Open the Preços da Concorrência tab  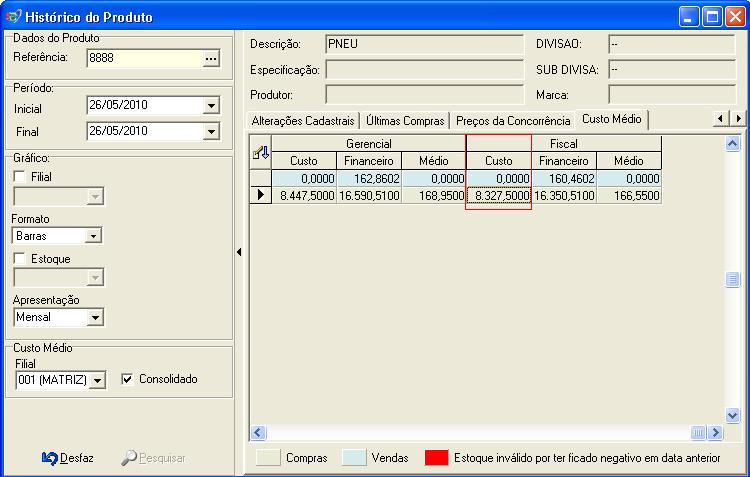[x=514, y=120]
